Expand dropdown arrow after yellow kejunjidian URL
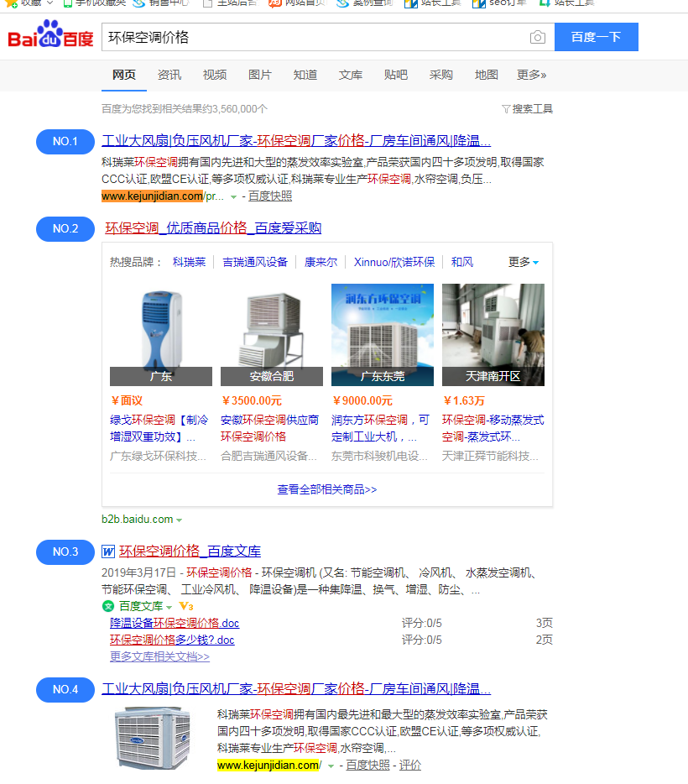This screenshot has width=688, height=784. click(331, 766)
